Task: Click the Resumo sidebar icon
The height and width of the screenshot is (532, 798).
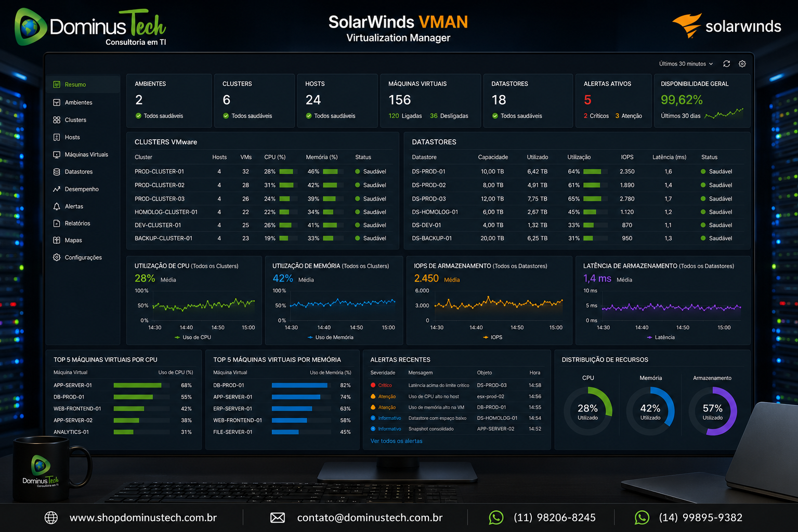Action: [x=57, y=84]
